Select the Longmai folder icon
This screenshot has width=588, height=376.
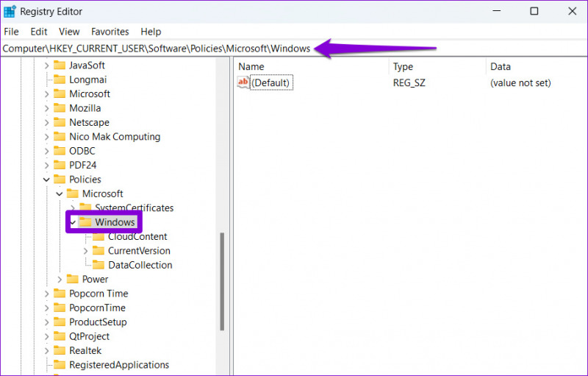60,79
